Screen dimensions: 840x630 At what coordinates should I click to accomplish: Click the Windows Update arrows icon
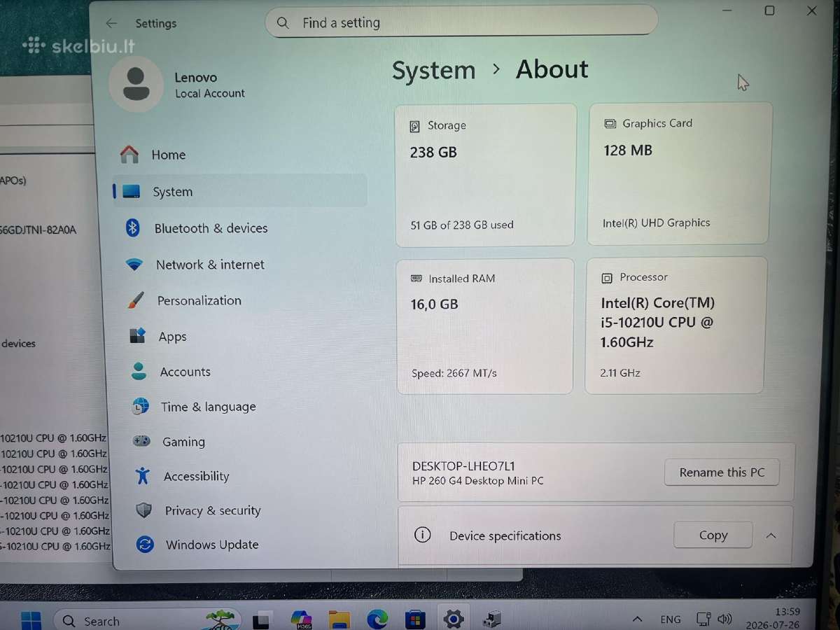pos(145,544)
